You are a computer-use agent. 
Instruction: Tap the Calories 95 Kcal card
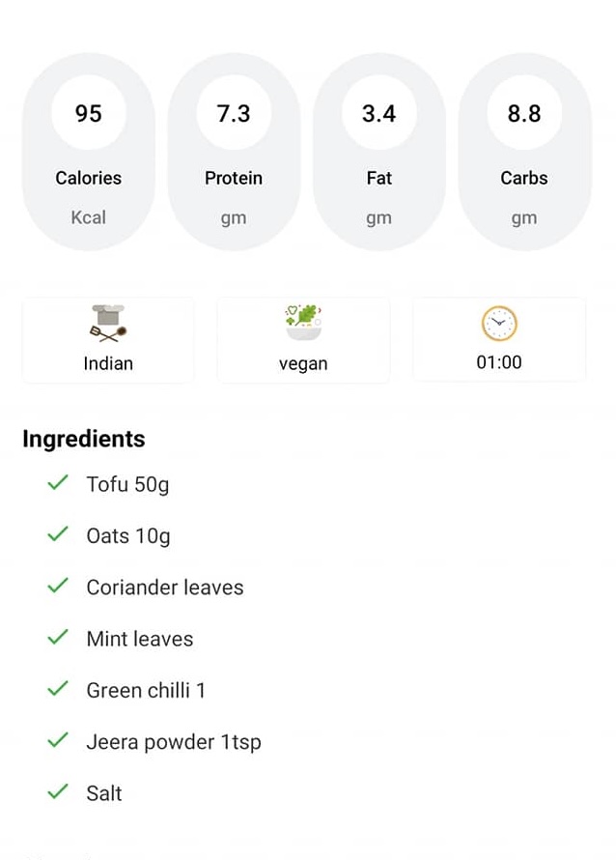[88, 153]
